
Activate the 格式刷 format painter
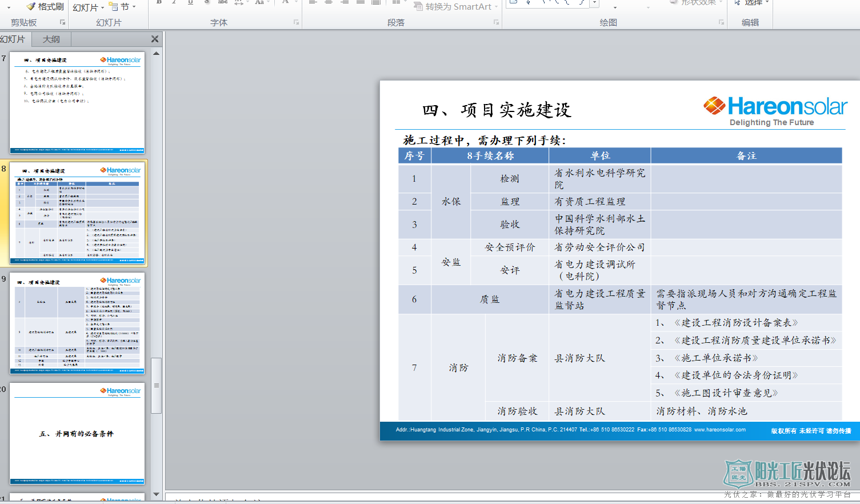[45, 6]
